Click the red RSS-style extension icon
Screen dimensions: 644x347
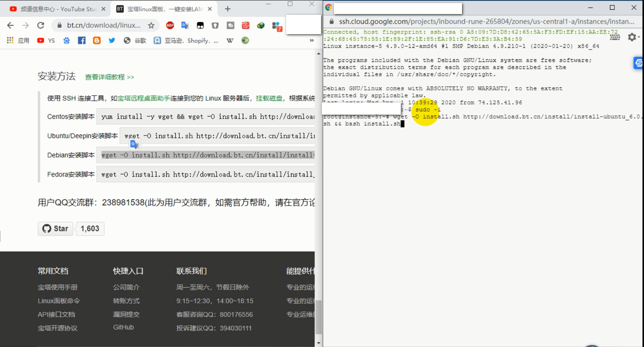pyautogui.click(x=245, y=25)
